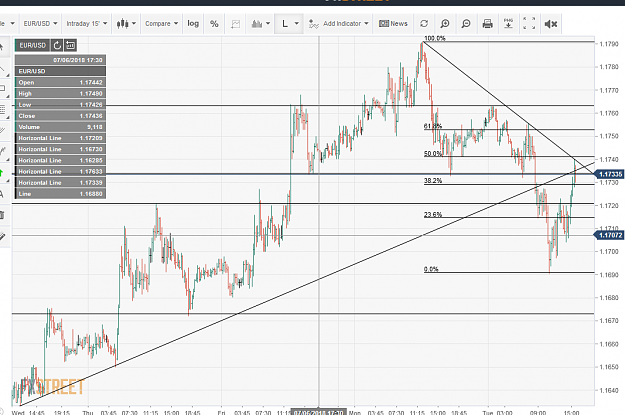The height and width of the screenshot is (415, 625).
Task: Click Horizontal Line 1.16730 legend row
Action: pos(61,149)
